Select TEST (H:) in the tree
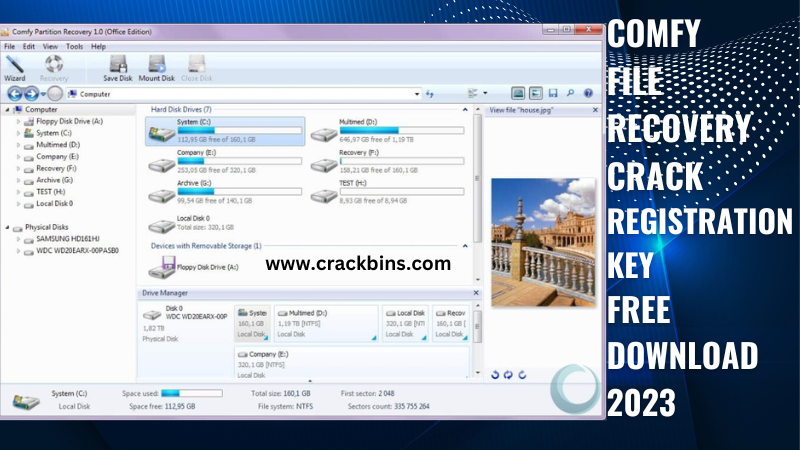 coord(51,192)
